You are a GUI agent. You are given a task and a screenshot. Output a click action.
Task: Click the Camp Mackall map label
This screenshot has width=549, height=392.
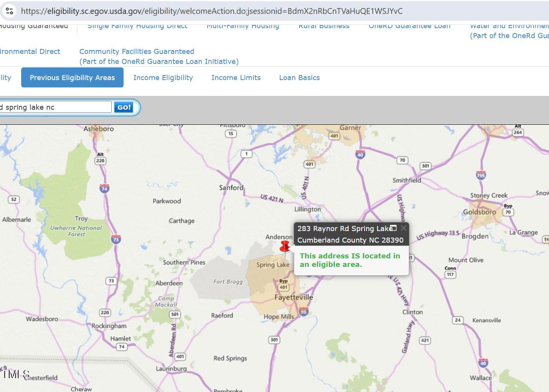tap(166, 302)
